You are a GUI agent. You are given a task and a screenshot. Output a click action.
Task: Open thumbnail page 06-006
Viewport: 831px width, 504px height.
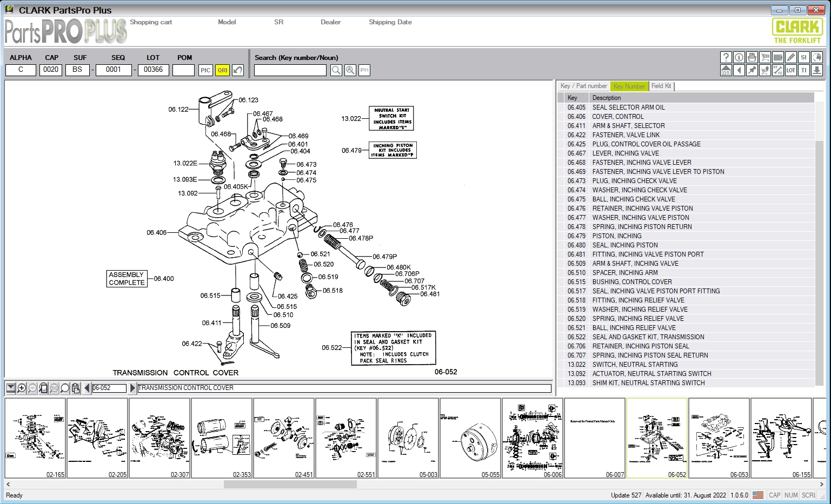[533, 438]
